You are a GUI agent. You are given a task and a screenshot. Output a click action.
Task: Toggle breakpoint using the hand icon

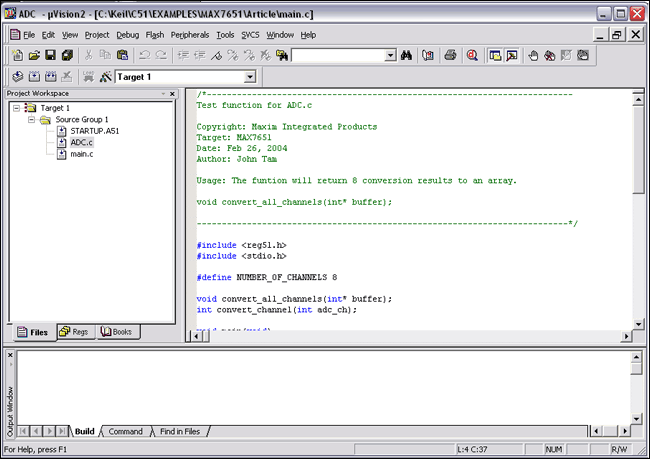coord(534,55)
